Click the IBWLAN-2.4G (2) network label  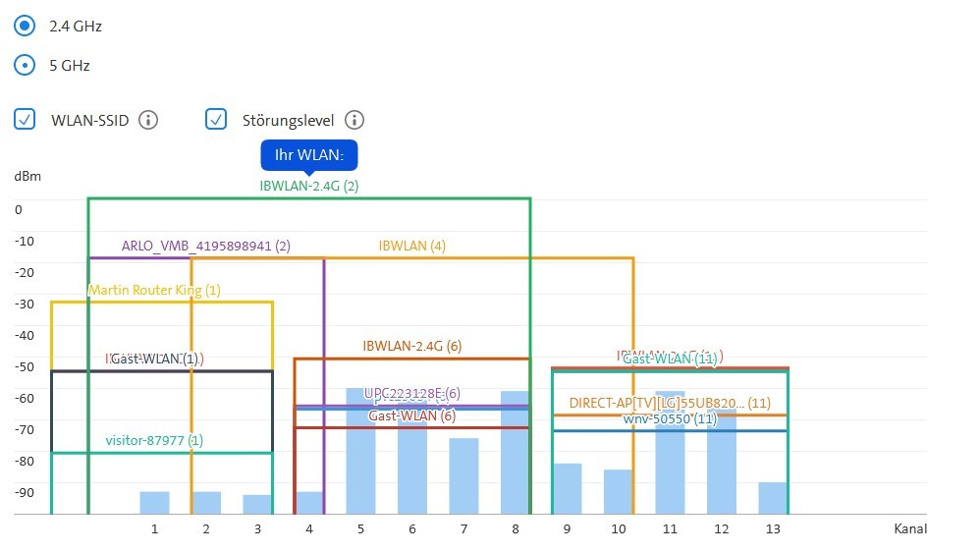(x=308, y=185)
